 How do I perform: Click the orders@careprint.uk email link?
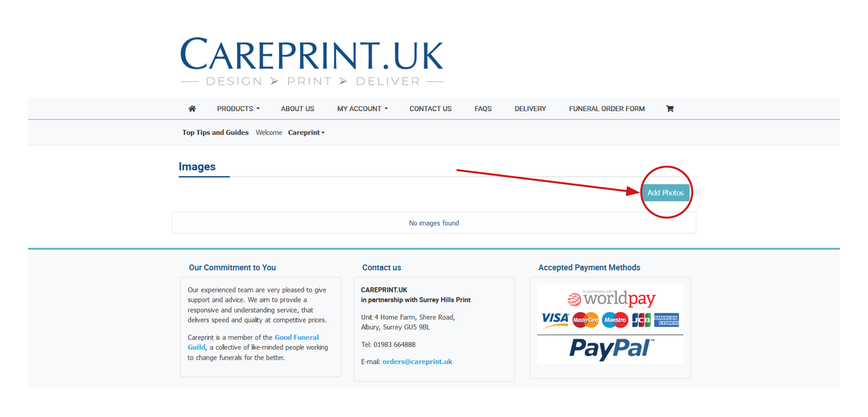418,362
